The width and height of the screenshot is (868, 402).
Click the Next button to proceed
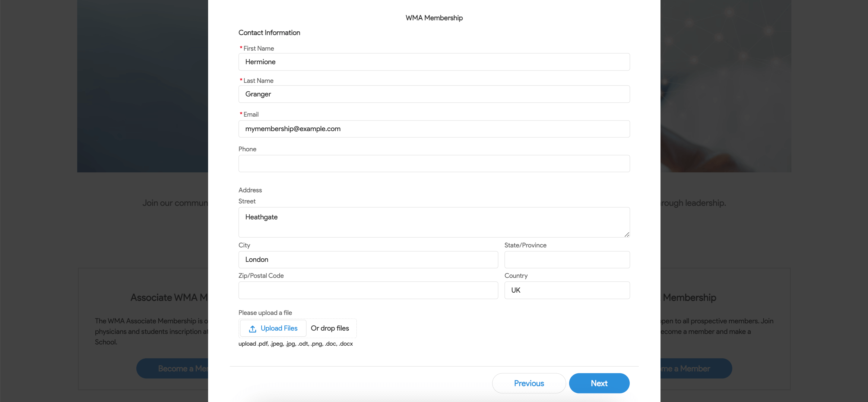(600, 383)
